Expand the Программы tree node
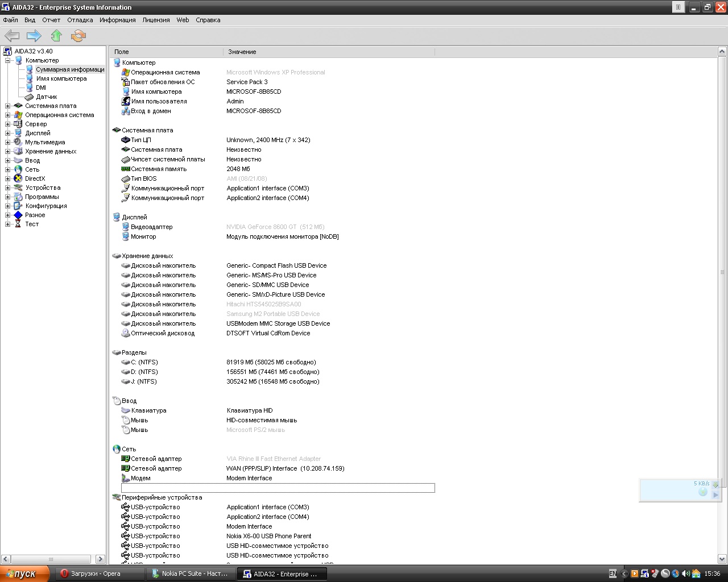728x582 pixels. pos(8,197)
